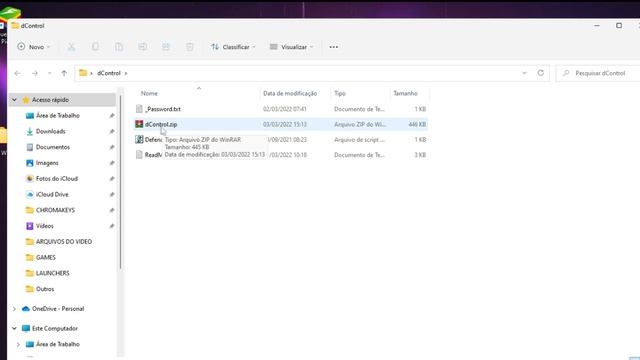Sort files by Tipo column
The width and height of the screenshot is (640, 360).
[340, 93]
